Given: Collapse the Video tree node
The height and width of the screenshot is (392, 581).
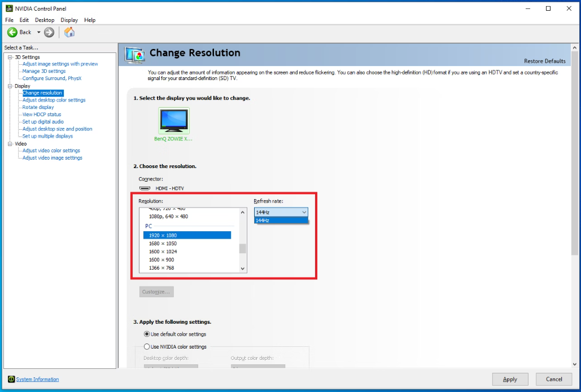Looking at the screenshot, I should pyautogui.click(x=10, y=144).
